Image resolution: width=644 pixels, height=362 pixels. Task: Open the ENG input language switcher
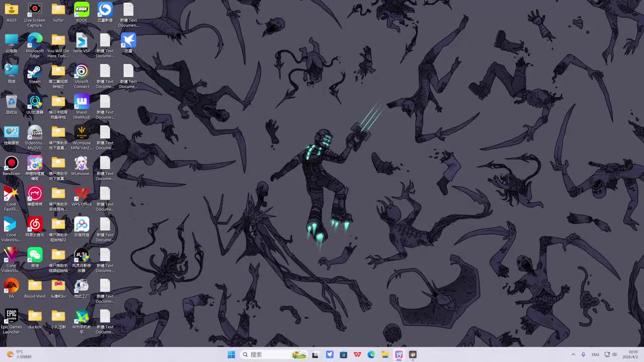[x=595, y=354]
